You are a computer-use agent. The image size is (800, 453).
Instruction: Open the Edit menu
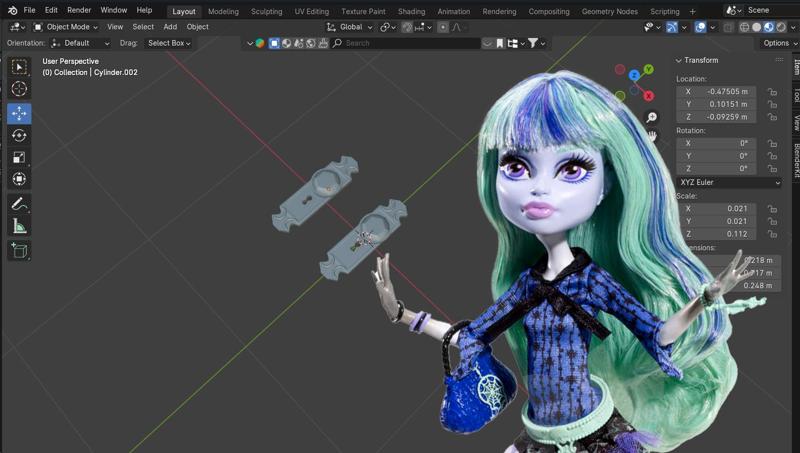pos(51,10)
